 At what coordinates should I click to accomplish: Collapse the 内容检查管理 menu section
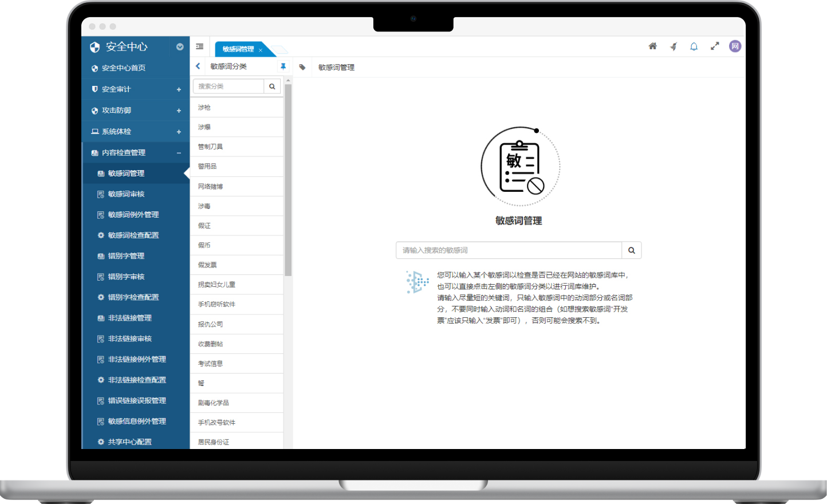pyautogui.click(x=179, y=153)
